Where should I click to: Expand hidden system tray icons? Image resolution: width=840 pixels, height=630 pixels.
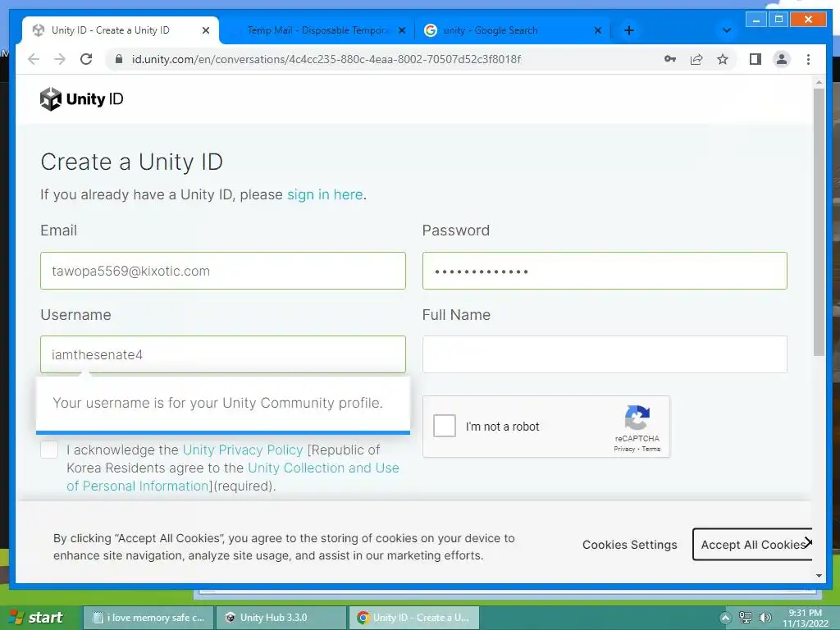[x=725, y=618]
